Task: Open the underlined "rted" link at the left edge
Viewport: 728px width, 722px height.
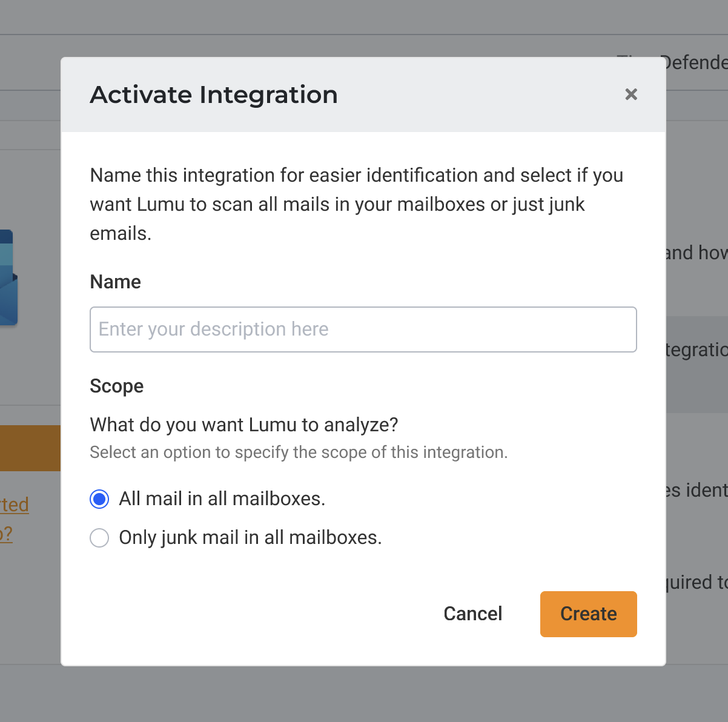Action: pos(15,505)
